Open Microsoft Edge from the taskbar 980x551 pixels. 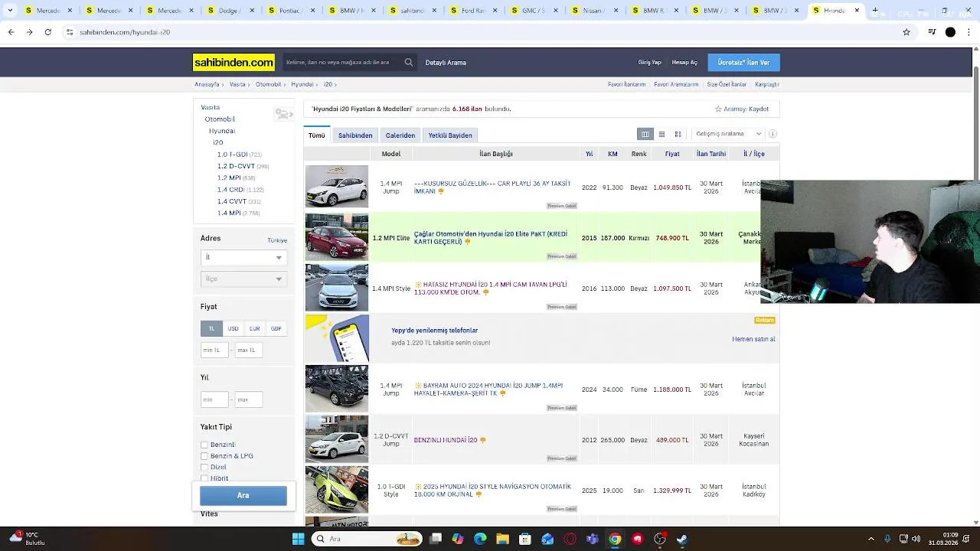pos(480,539)
